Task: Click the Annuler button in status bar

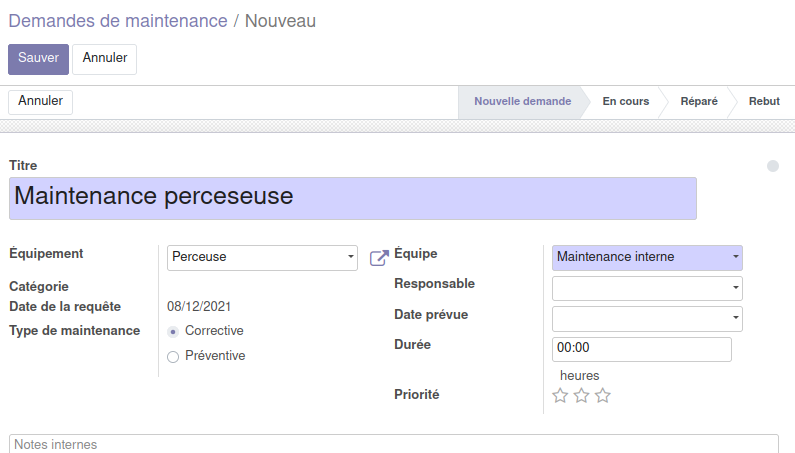Action: coord(41,102)
